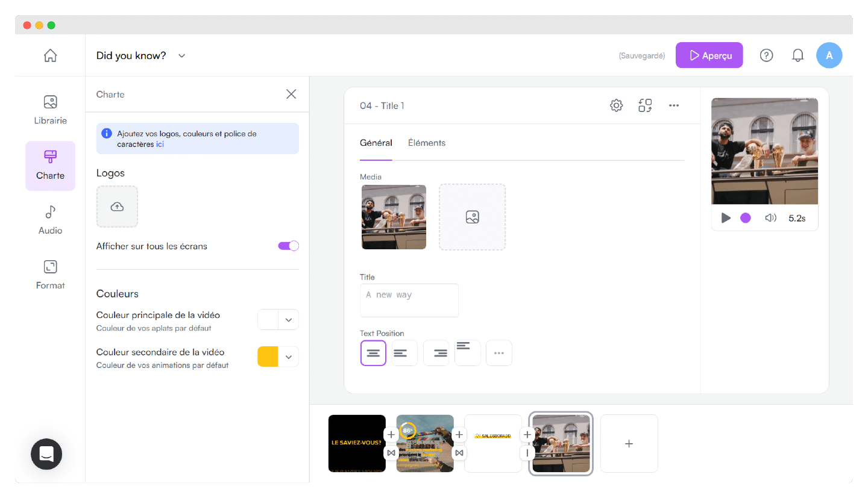Select the Salesdorado logo scene thumbnail
Image resolution: width=868 pixels, height=498 pixels.
[x=493, y=443]
